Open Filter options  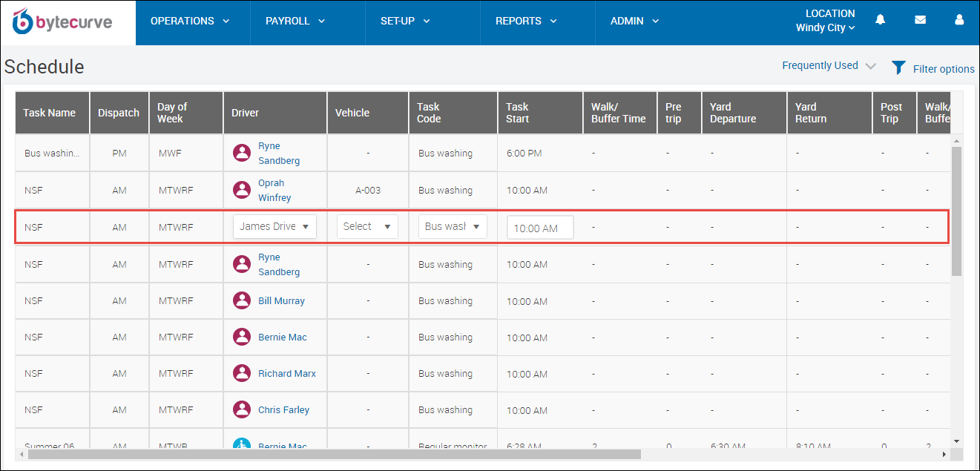tap(944, 69)
